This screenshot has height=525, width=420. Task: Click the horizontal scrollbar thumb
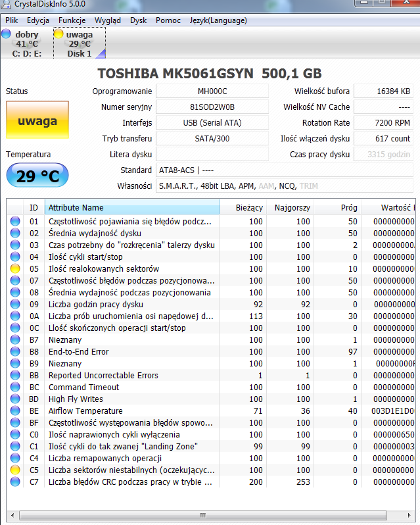[x=203, y=515]
